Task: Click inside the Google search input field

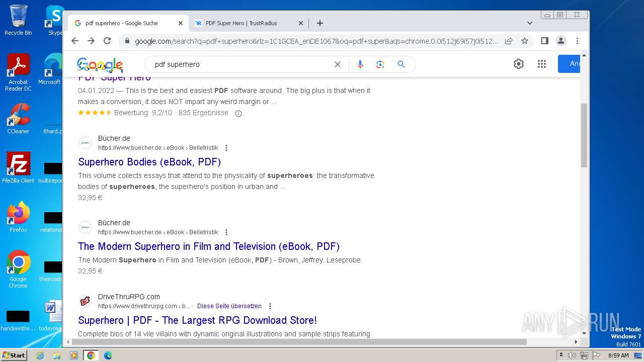Action: 242,64
